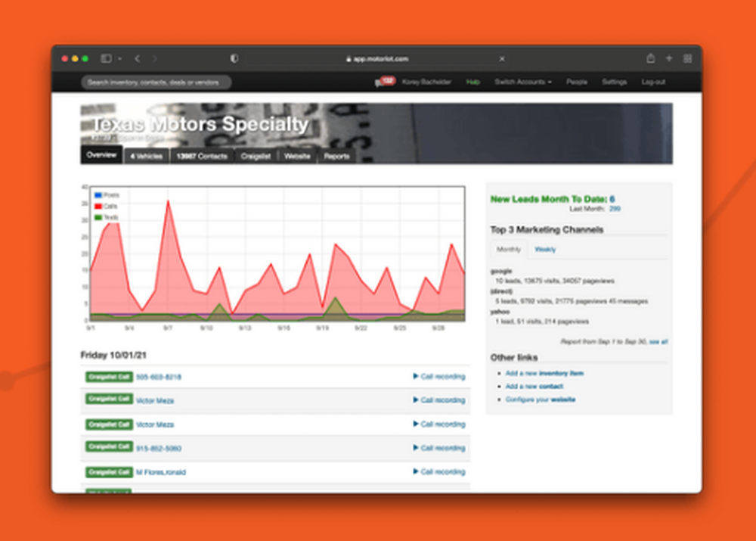Open the People page
The height and width of the screenshot is (541, 756).
[577, 82]
